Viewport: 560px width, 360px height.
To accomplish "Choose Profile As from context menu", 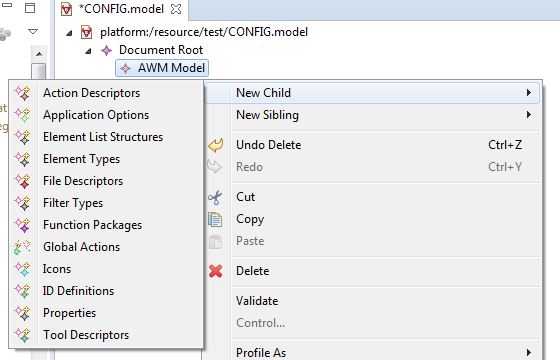I will pos(372,352).
